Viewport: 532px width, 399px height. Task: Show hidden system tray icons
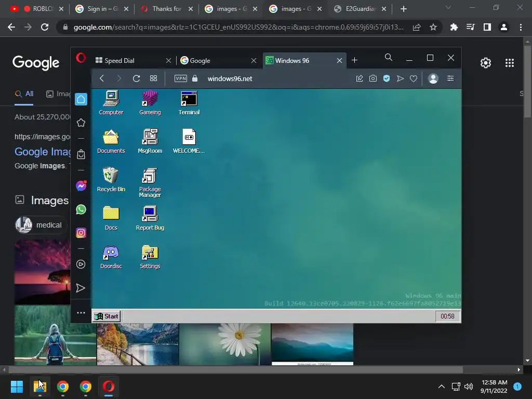pos(442,387)
